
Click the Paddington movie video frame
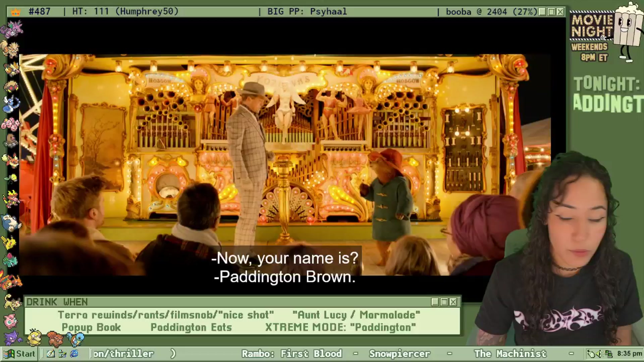(x=285, y=165)
